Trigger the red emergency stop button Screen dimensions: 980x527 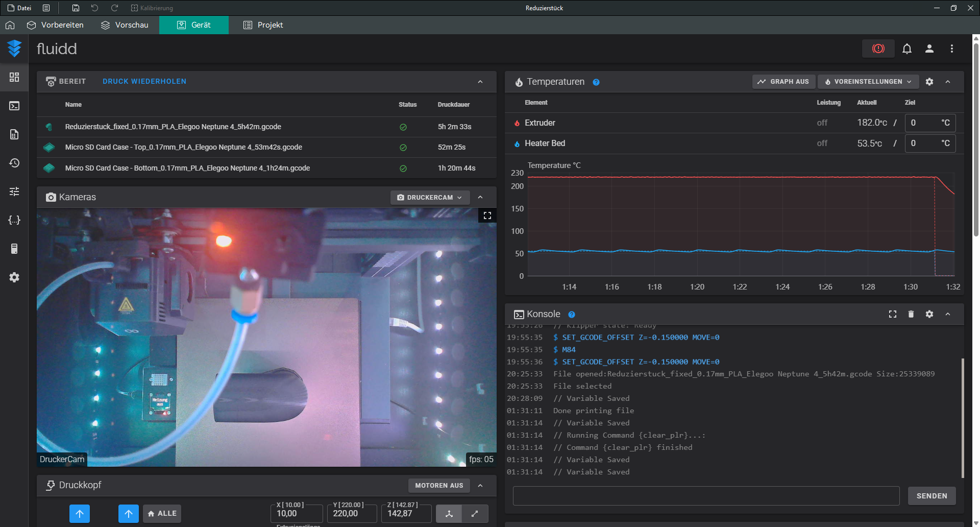click(878, 49)
